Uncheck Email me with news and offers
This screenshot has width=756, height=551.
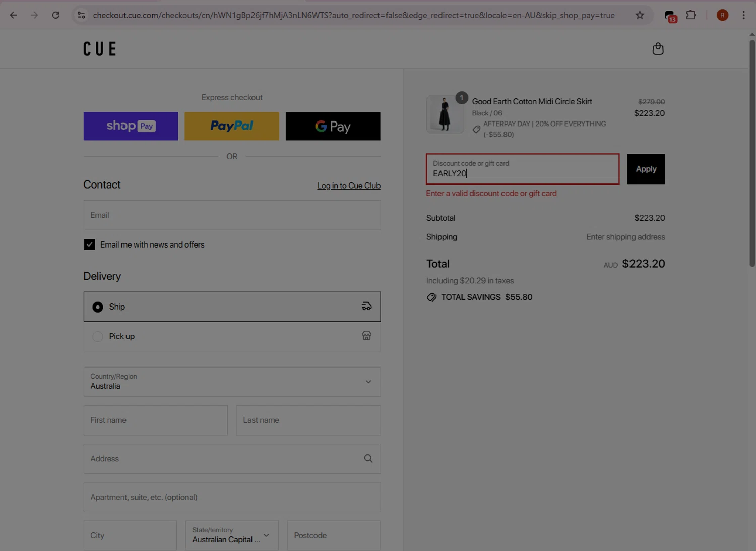(x=89, y=244)
